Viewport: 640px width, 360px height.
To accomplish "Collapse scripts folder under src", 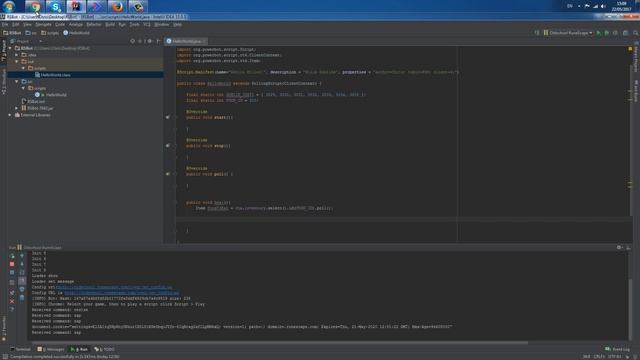I will point(23,88).
